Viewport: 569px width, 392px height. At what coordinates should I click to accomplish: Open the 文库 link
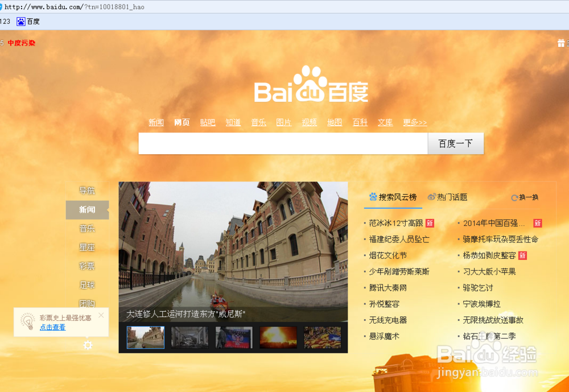pyautogui.click(x=385, y=123)
